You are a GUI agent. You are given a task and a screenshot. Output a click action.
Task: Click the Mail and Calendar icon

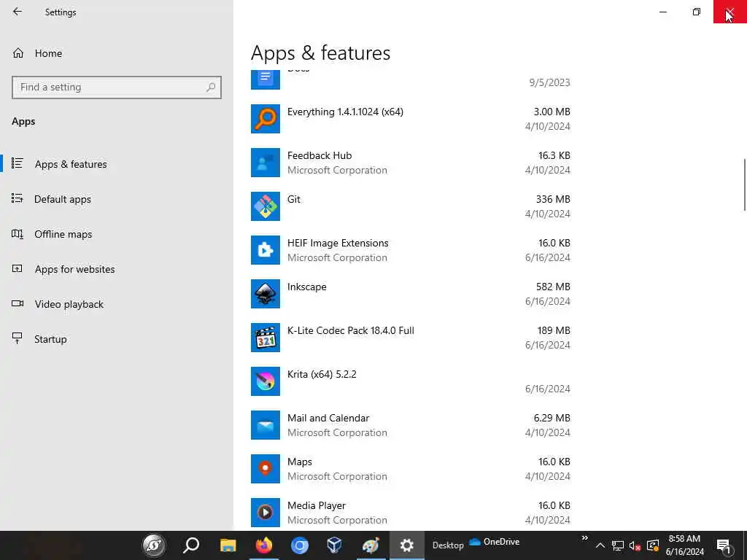(x=266, y=425)
